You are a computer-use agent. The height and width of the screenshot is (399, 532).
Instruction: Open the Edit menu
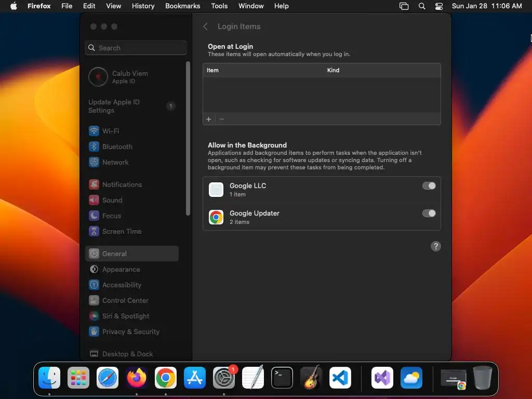pyautogui.click(x=89, y=6)
